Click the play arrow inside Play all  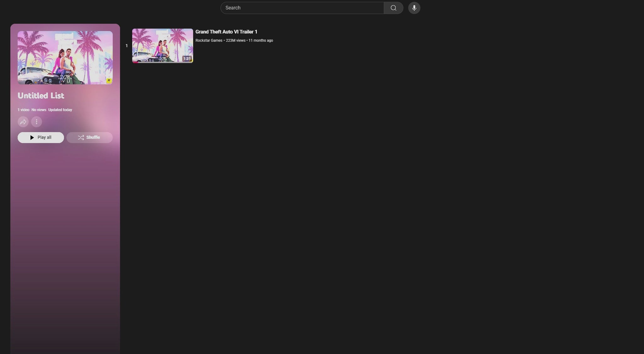32,137
